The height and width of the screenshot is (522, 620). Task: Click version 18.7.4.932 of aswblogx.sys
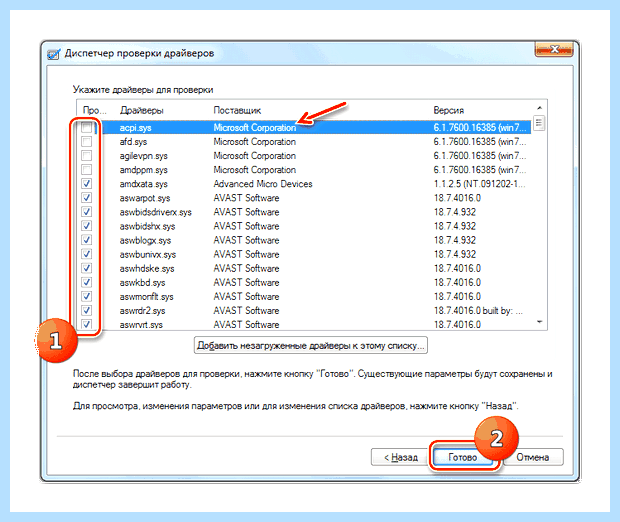[x=455, y=240]
